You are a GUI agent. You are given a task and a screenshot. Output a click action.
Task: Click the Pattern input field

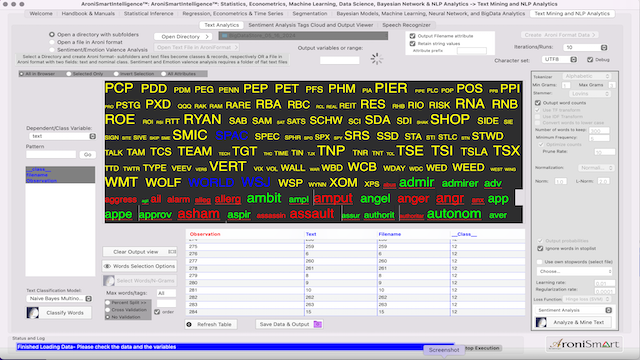coord(51,155)
